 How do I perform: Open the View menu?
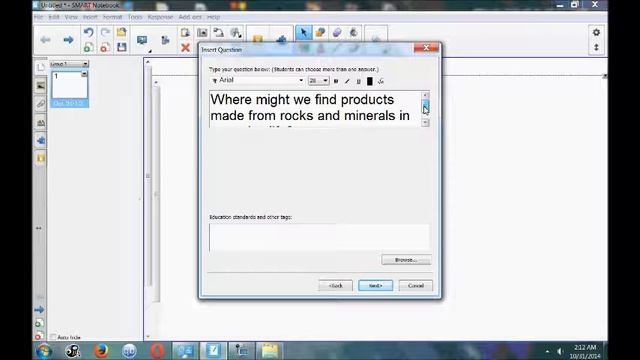71,17
